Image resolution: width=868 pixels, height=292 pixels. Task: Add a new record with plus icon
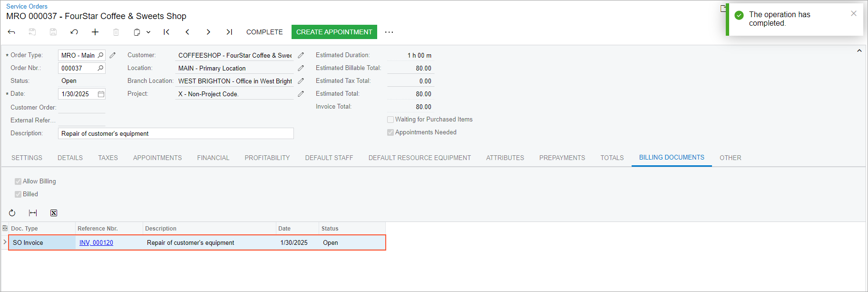95,32
